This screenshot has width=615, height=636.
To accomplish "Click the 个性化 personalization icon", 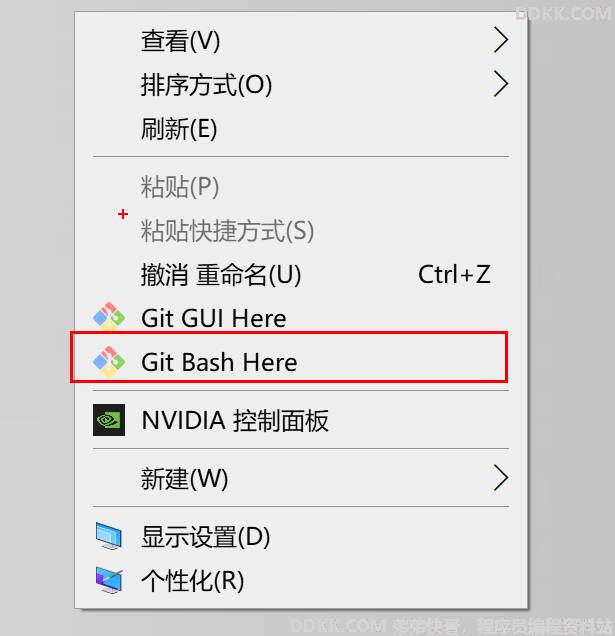I will tap(109, 580).
